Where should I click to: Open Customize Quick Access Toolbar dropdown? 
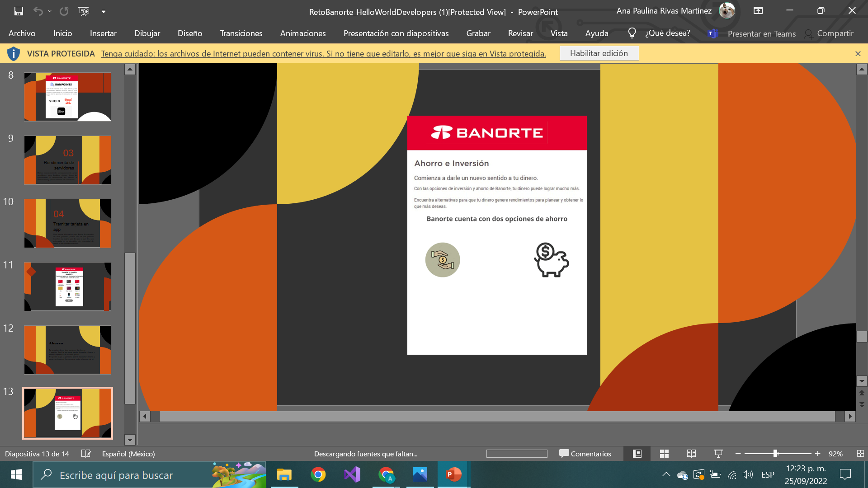coord(104,11)
